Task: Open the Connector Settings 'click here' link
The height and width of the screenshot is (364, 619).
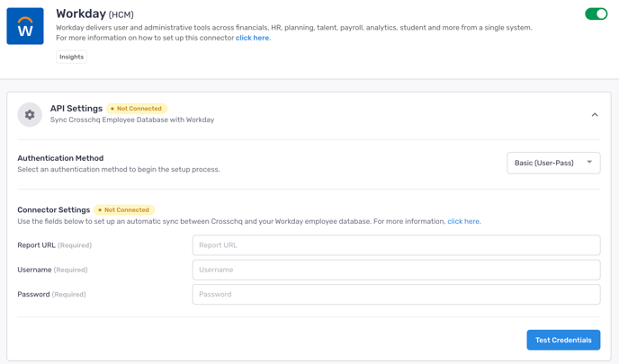Action: (463, 221)
